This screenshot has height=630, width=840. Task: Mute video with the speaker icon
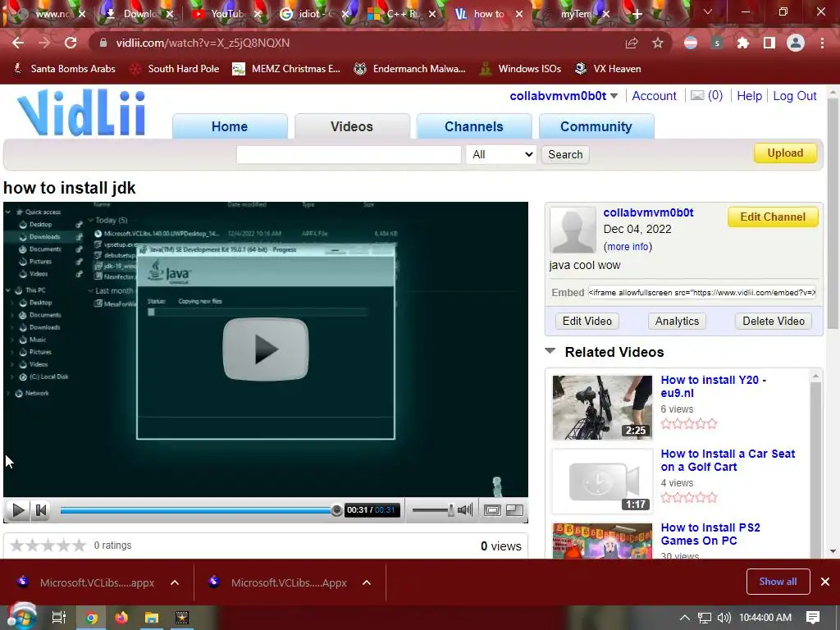tap(466, 510)
